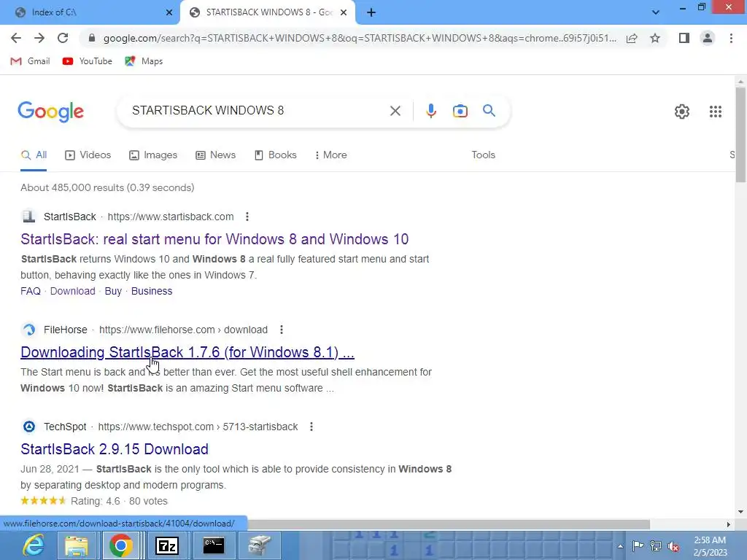
Task: Switch to Books results
Action: point(276,155)
